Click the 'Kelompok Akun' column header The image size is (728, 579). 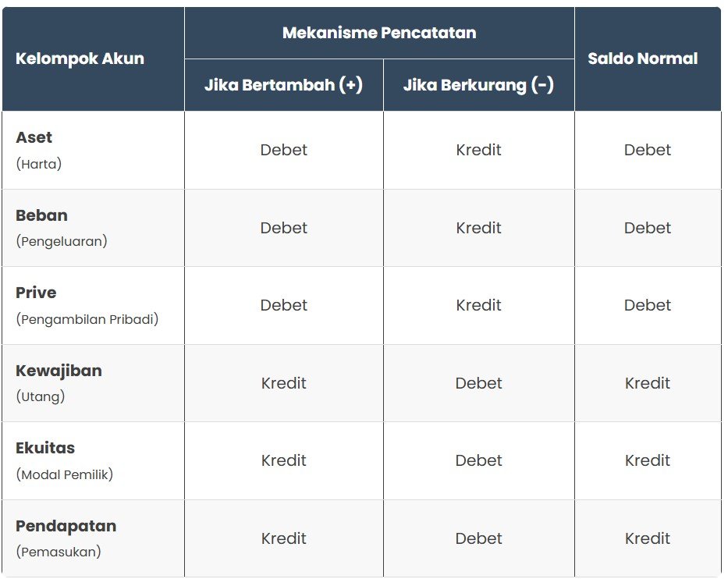point(80,59)
